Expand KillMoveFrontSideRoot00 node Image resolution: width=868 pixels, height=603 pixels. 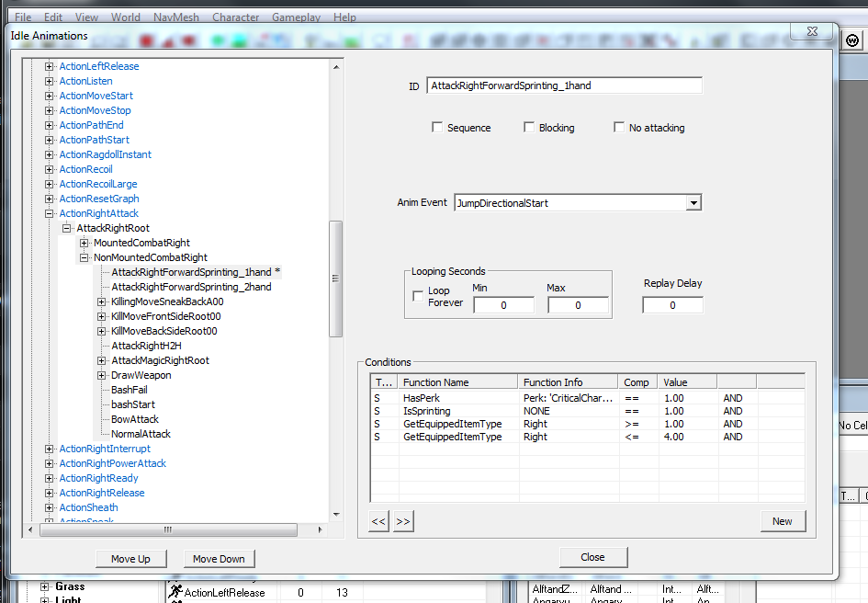click(x=101, y=316)
